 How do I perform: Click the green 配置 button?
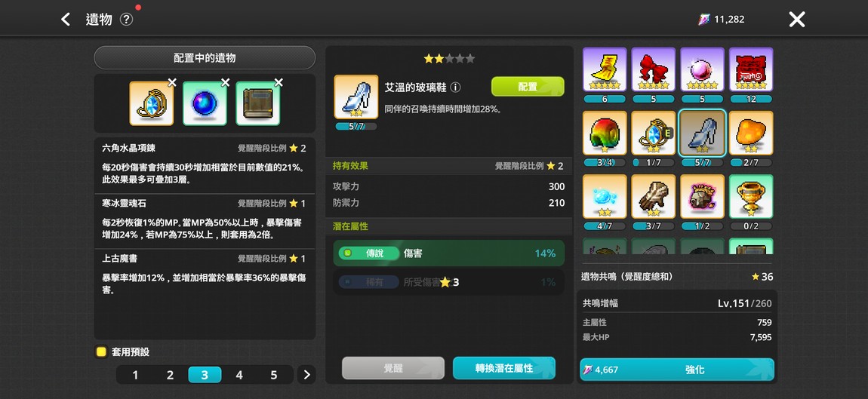pos(528,87)
